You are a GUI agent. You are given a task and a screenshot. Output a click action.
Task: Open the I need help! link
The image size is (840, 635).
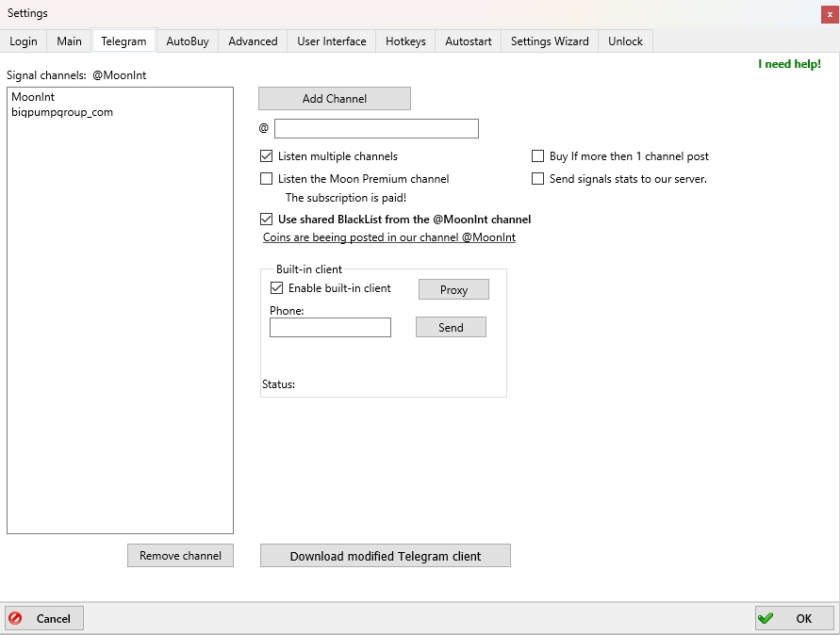[x=789, y=64]
